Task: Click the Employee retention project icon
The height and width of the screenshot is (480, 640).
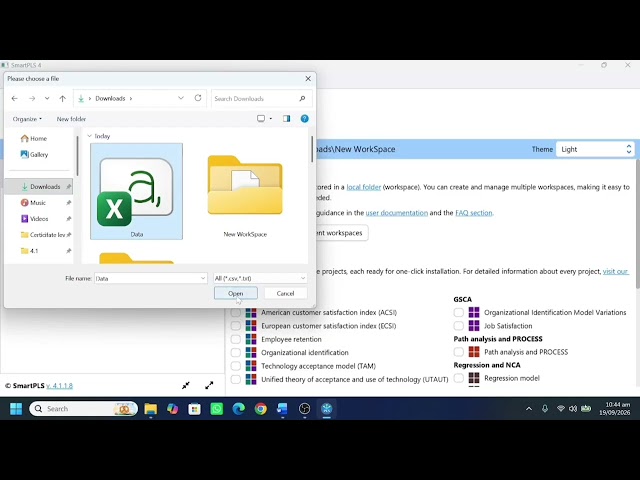Action: (x=251, y=339)
